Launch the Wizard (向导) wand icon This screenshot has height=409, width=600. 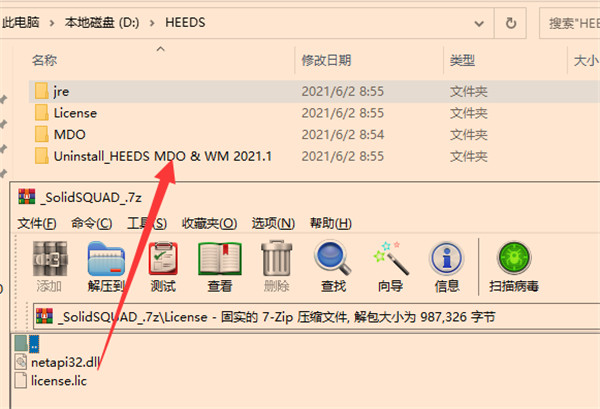pyautogui.click(x=390, y=258)
